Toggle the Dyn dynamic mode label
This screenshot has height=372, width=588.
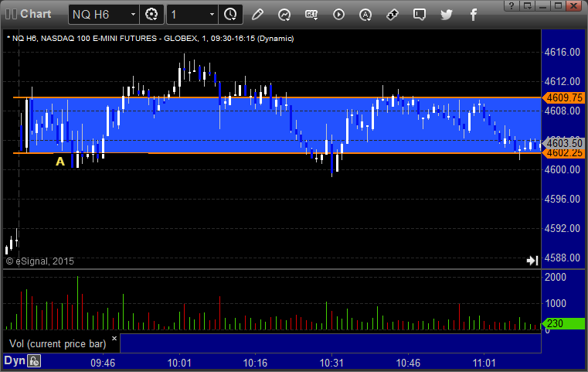coord(15,360)
